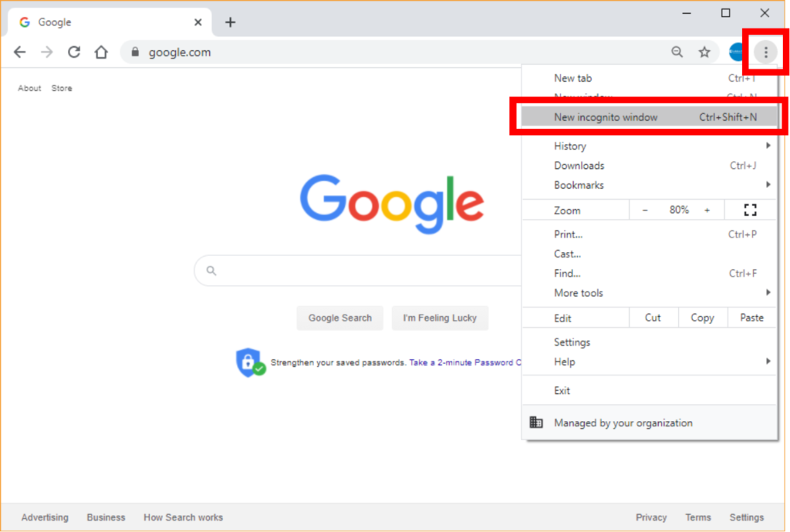Click the Google Search button
The width and height of the screenshot is (790, 532).
[340, 318]
